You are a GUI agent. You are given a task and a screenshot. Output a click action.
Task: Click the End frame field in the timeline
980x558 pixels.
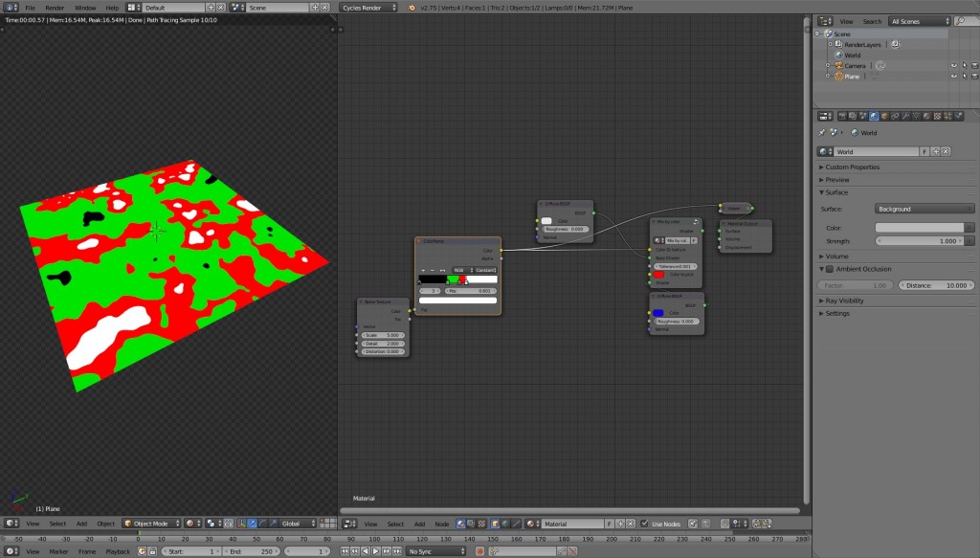pyautogui.click(x=251, y=551)
